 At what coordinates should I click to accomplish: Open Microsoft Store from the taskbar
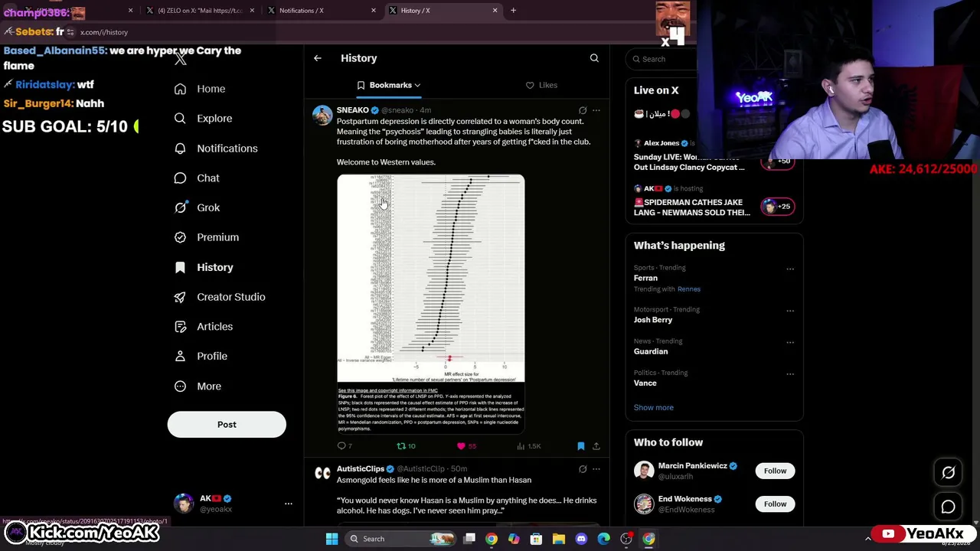[536, 539]
